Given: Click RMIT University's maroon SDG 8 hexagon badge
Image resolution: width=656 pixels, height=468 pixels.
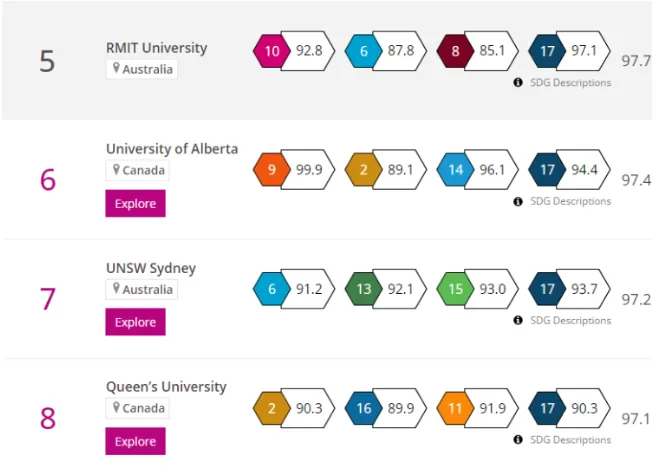Looking at the screenshot, I should [x=456, y=50].
